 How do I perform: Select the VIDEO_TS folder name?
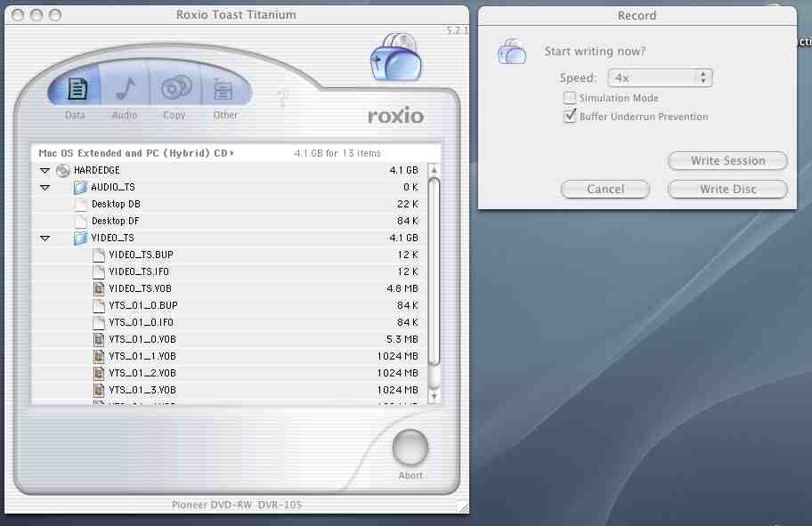(112, 239)
